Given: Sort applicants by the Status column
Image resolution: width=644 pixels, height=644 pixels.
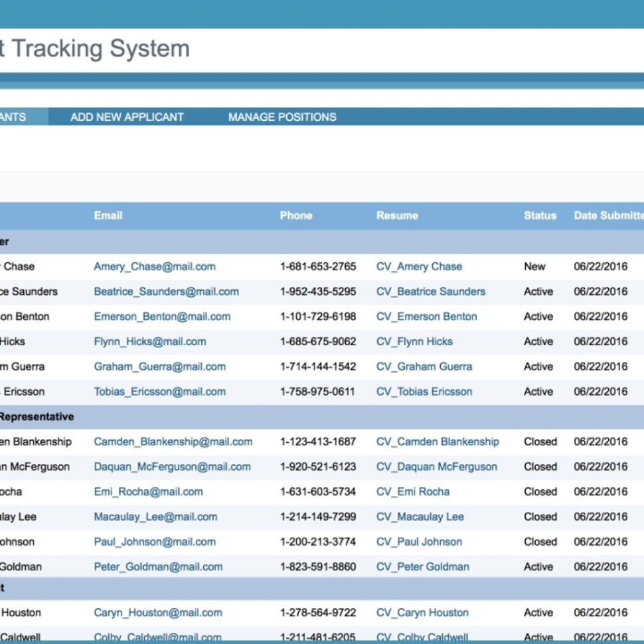Looking at the screenshot, I should (x=540, y=215).
